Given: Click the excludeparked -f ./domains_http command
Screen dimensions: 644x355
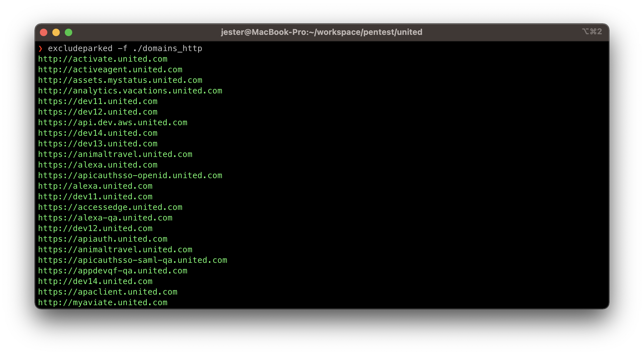Looking at the screenshot, I should pyautogui.click(x=125, y=49).
